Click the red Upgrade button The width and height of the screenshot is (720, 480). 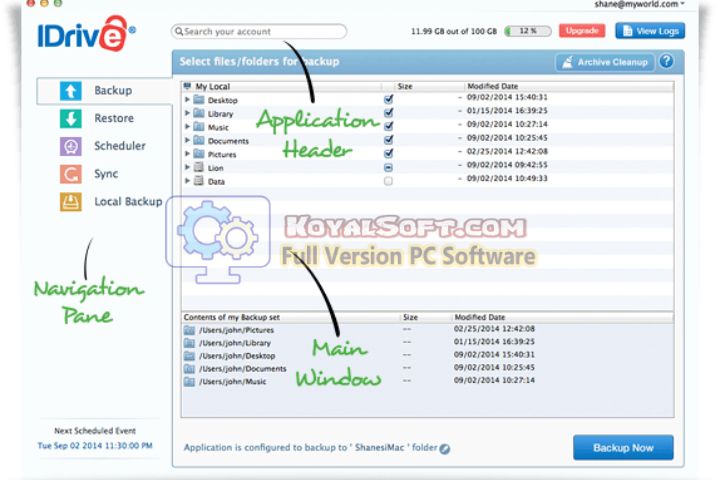click(x=582, y=31)
